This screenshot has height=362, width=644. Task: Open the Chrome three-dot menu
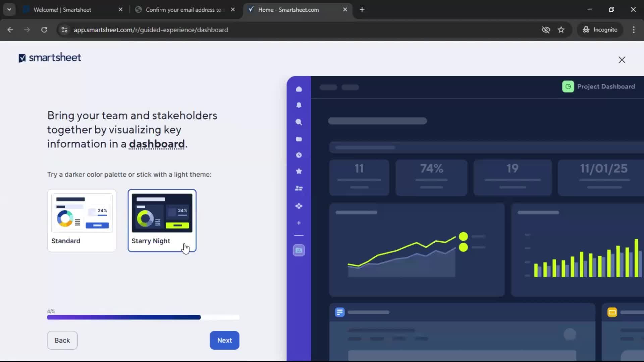(634, 29)
